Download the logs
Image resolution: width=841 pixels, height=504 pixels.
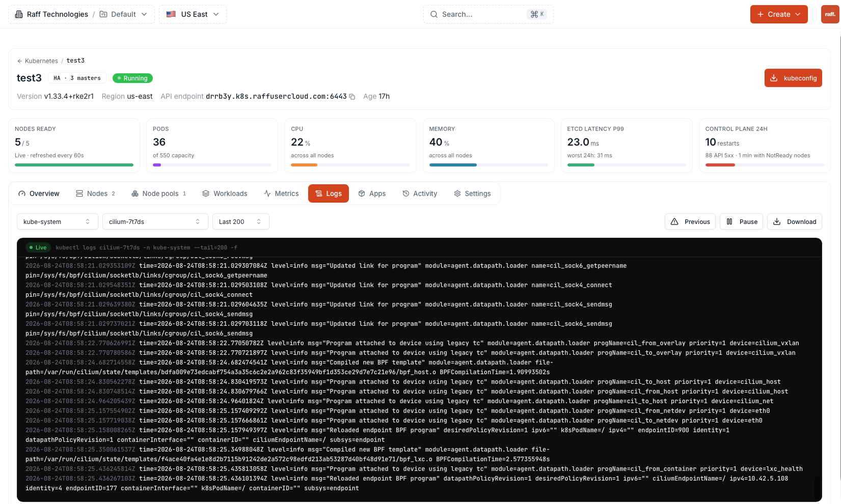795,221
